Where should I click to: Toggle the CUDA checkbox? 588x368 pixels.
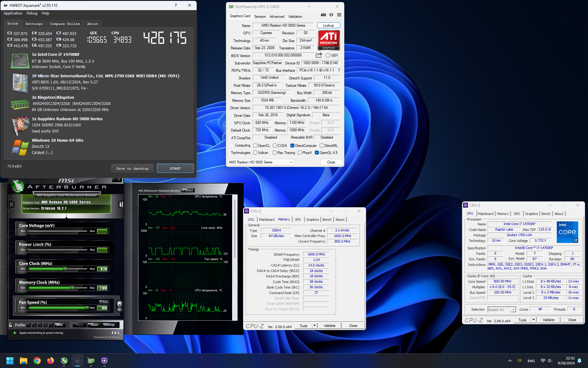point(275,146)
